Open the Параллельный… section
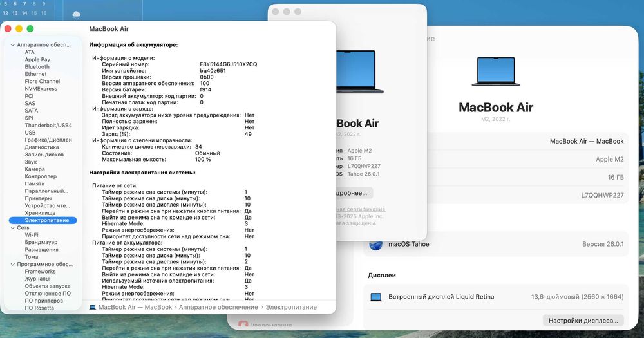644x338 pixels. [46, 191]
